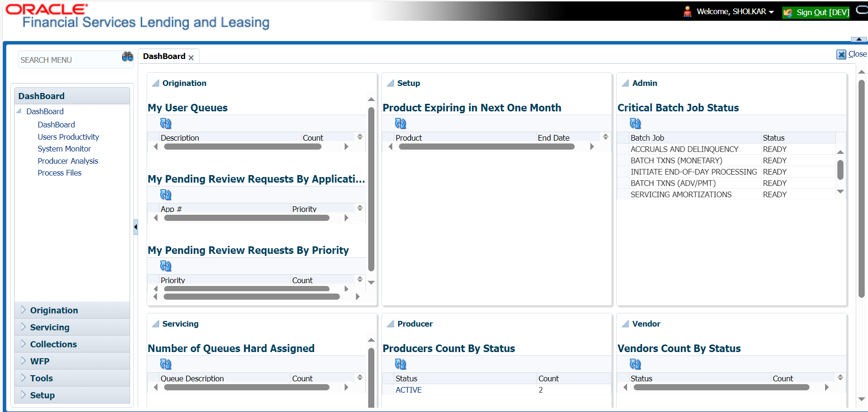Refresh Vendors Count By Status table
The height and width of the screenshot is (412, 868).
click(x=635, y=364)
